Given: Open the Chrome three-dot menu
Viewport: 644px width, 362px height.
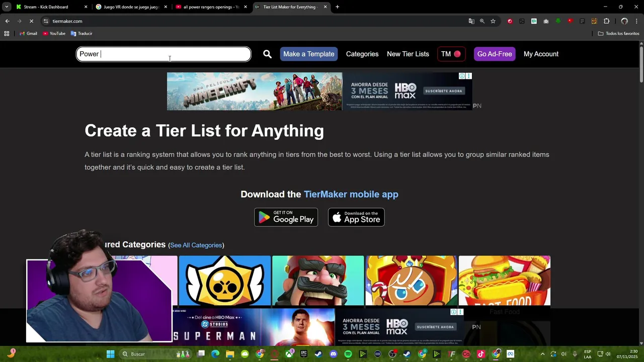Looking at the screenshot, I should [x=637, y=21].
